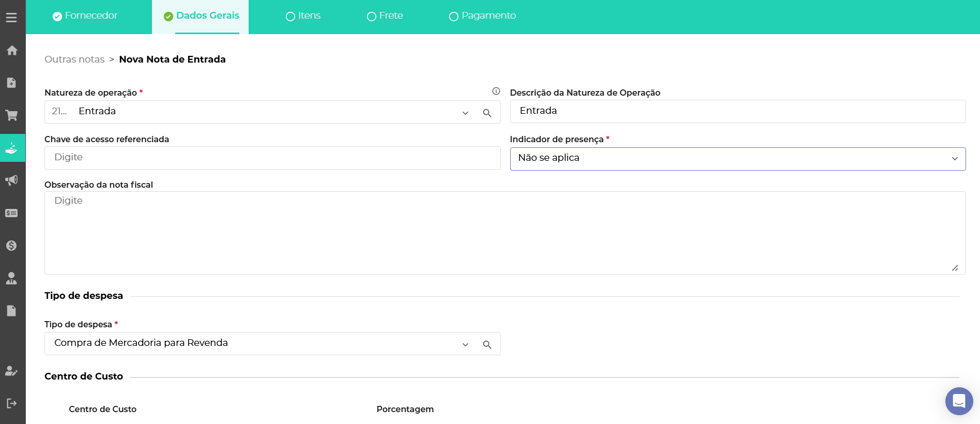Click the info icon beside Natureza de operação

(x=496, y=91)
